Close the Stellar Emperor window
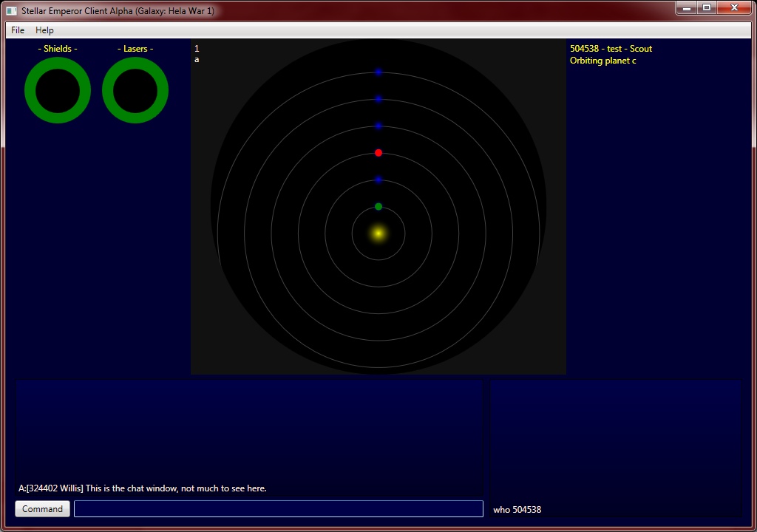 point(734,7)
